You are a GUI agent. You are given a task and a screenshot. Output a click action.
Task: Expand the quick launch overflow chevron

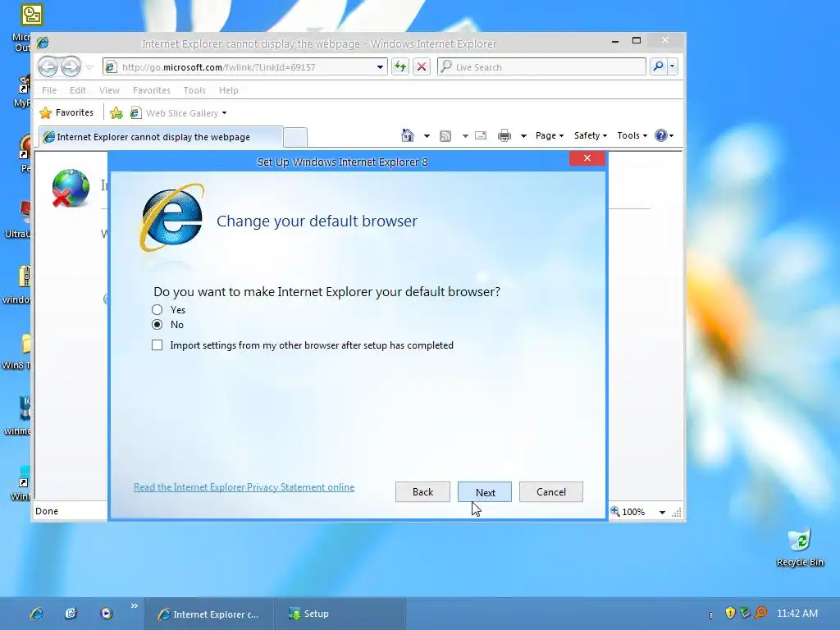click(x=134, y=606)
